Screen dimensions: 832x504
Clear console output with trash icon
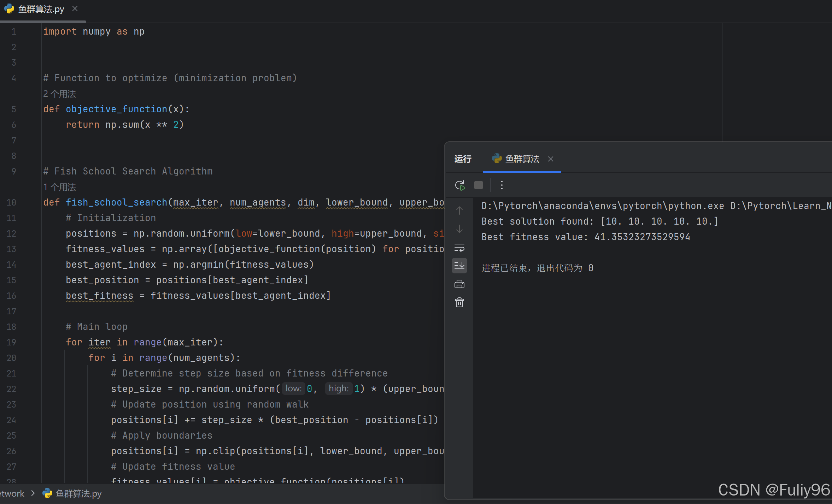[459, 302]
